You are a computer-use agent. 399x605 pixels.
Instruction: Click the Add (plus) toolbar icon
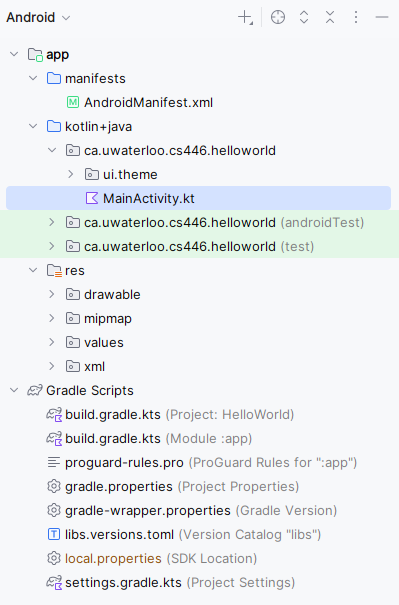[x=245, y=17]
